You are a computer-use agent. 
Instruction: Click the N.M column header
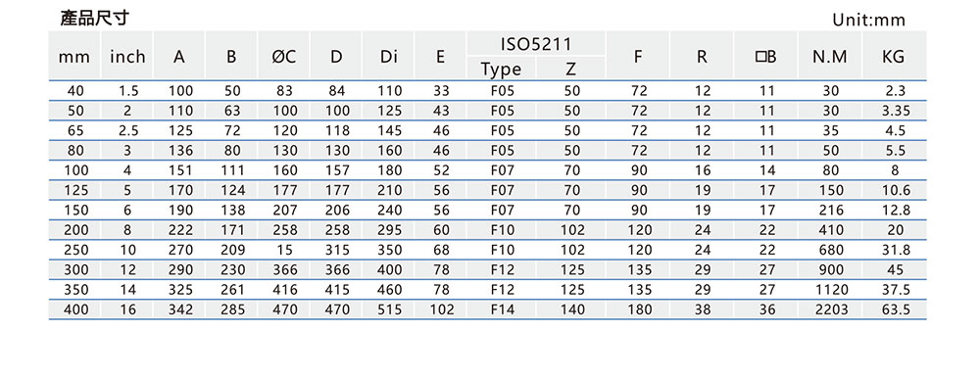829,56
